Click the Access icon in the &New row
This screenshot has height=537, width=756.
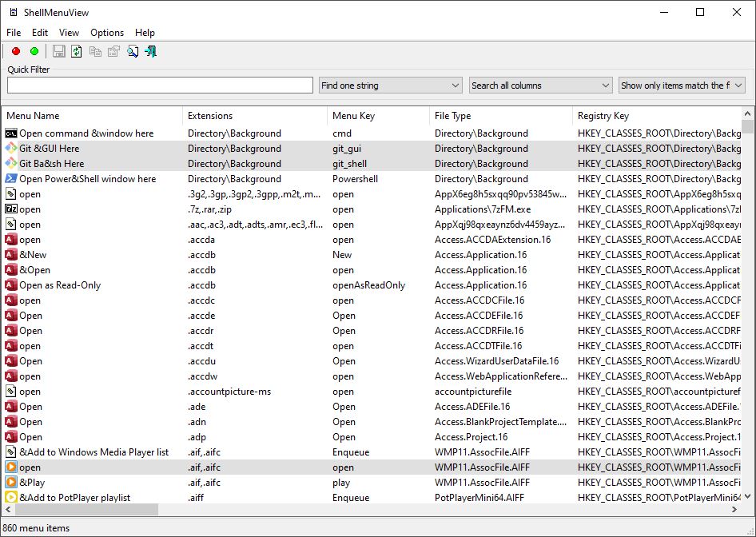pyautogui.click(x=10, y=255)
